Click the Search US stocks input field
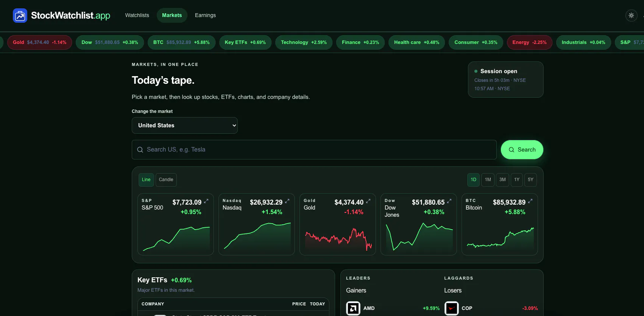The width and height of the screenshot is (644, 316). point(314,150)
